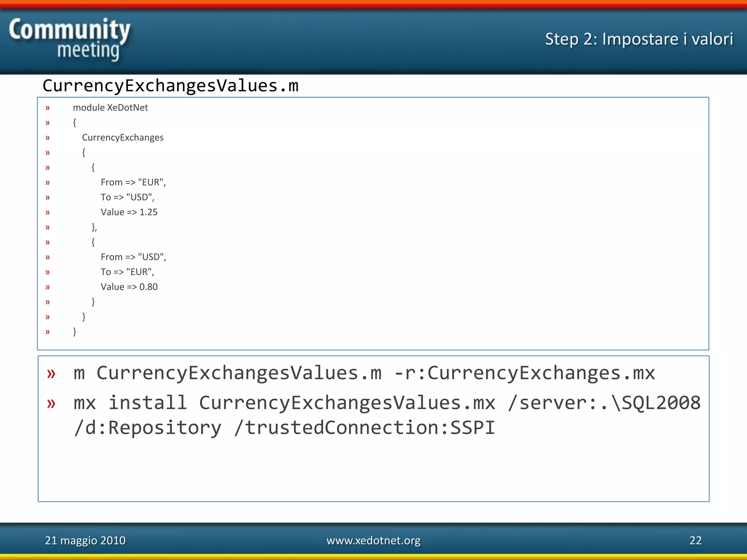Select the 'module XeDotNet' code line
Viewport: 747px width, 560px height.
110,108
